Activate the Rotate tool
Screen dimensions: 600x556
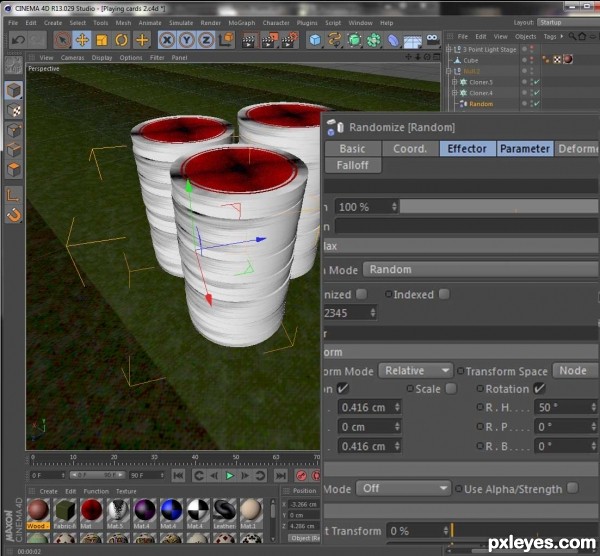(122, 40)
